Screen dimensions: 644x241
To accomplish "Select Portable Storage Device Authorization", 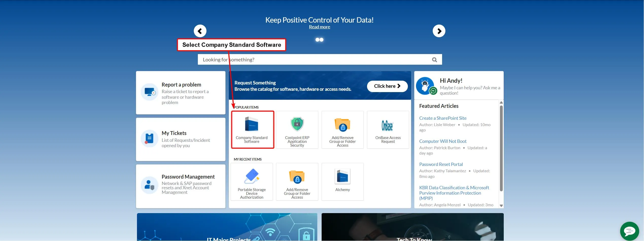I will (251, 176).
